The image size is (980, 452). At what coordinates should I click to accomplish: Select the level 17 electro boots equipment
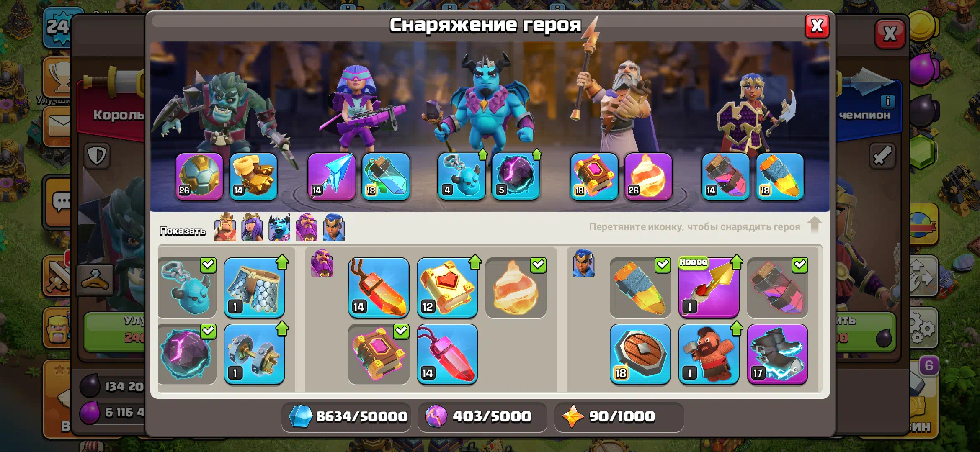click(777, 354)
